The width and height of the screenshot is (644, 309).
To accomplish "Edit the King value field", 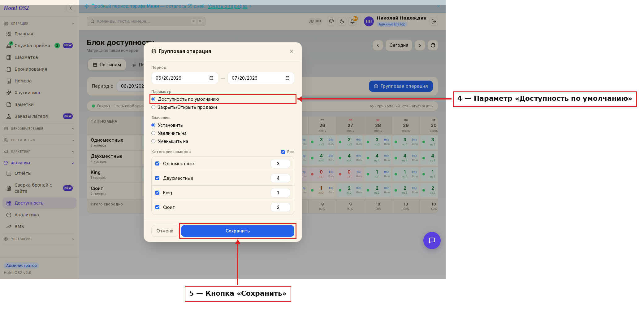I will pyautogui.click(x=280, y=193).
